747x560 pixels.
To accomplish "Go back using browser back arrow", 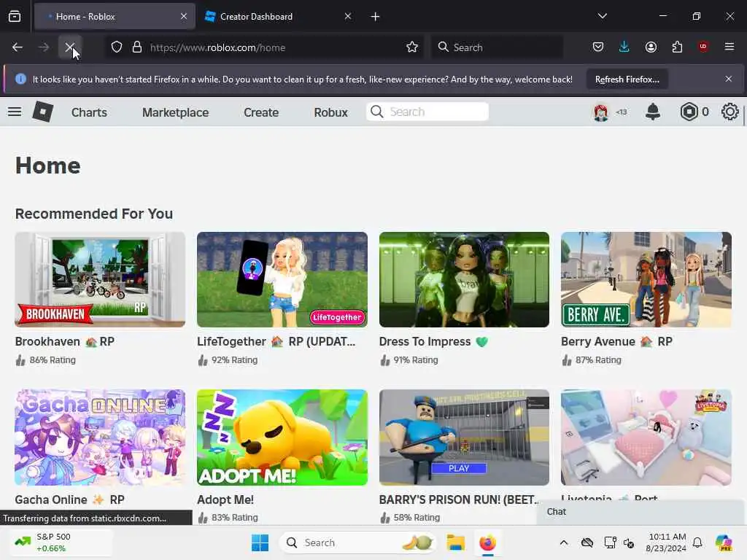I will click(x=18, y=47).
